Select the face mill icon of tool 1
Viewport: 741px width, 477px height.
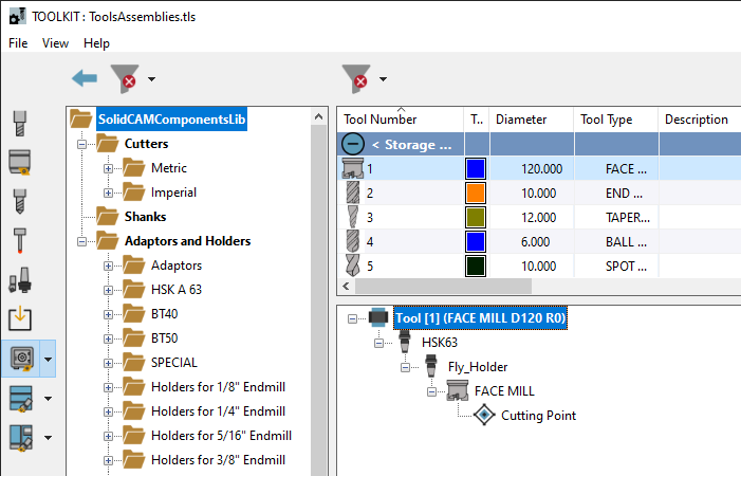[353, 168]
